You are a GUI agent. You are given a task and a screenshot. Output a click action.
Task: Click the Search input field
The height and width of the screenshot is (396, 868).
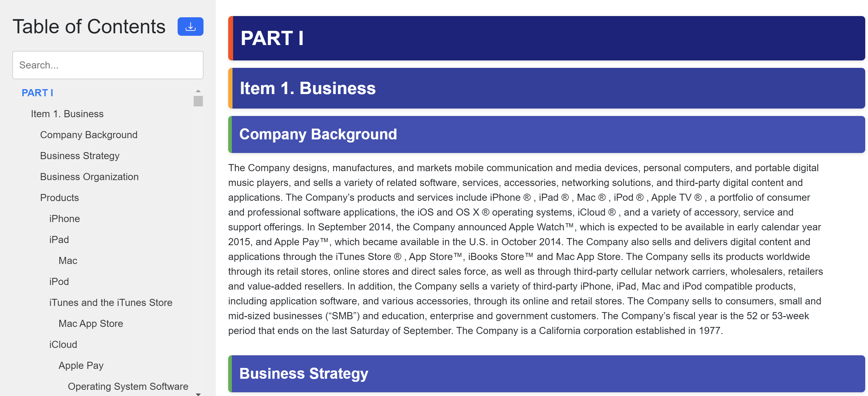coord(108,65)
